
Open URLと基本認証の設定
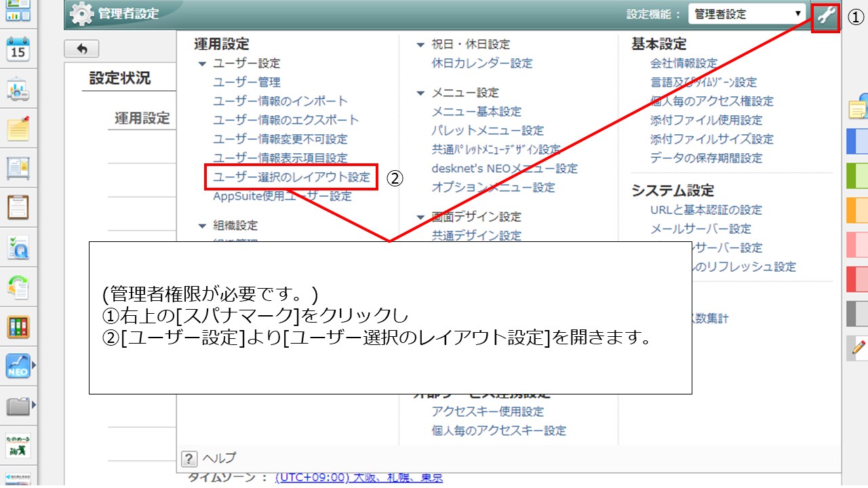706,210
